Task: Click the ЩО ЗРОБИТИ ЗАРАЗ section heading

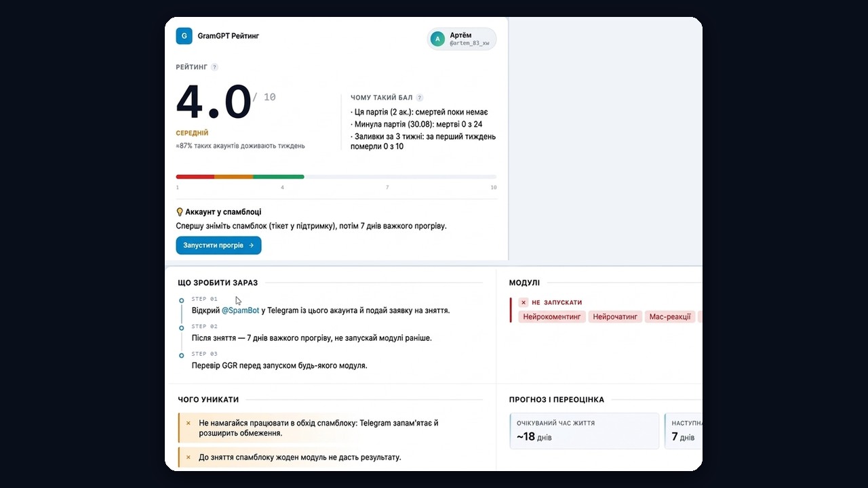Action: point(218,283)
